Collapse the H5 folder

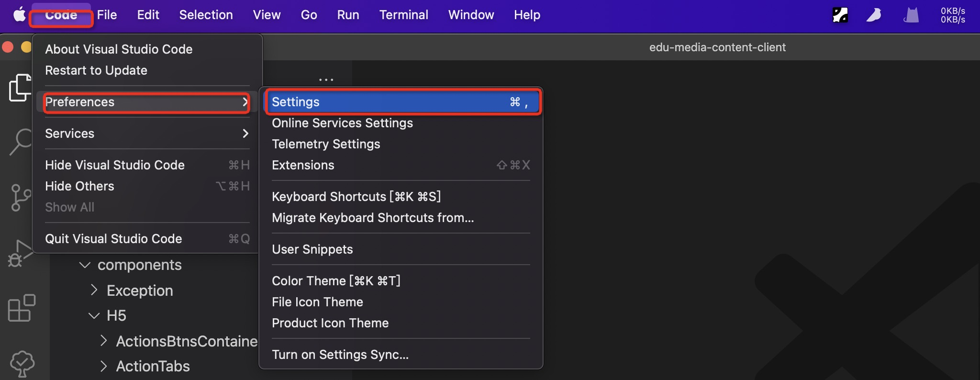coord(94,315)
